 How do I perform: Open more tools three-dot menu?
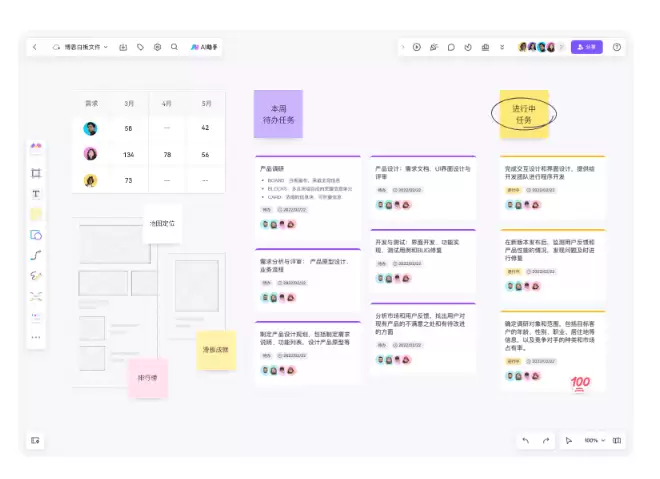point(36,337)
